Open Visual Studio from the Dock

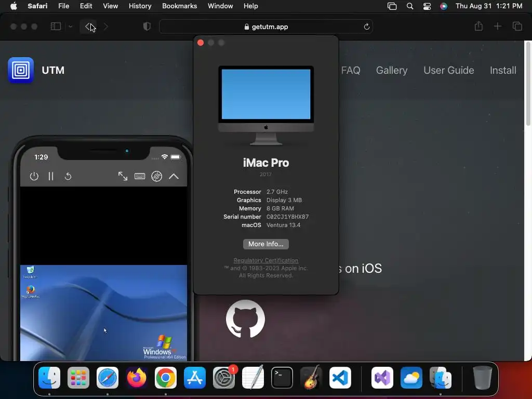(382, 378)
